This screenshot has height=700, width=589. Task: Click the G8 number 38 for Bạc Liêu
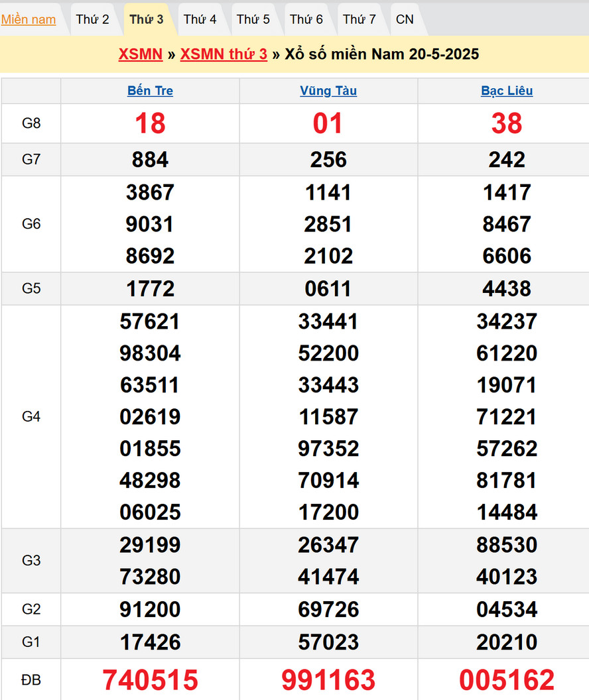(x=507, y=123)
